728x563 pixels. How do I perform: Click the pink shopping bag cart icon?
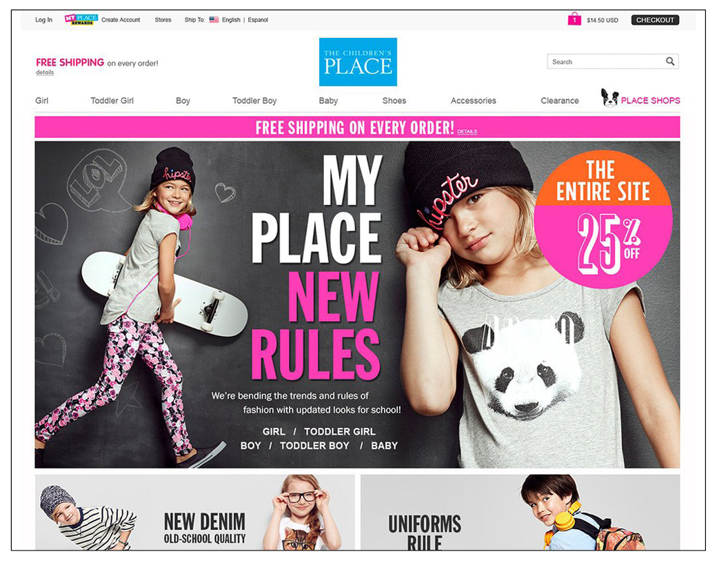click(574, 19)
